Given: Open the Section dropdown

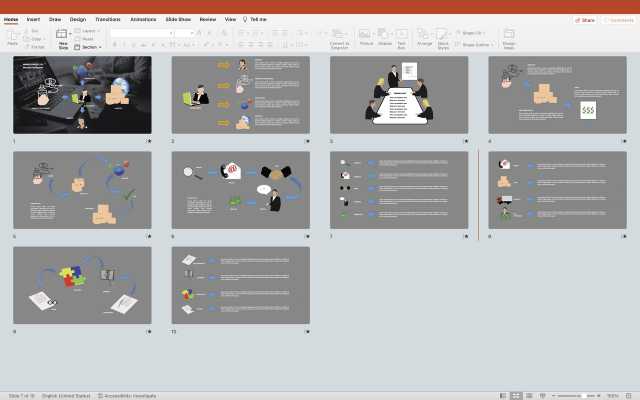Looking at the screenshot, I should [x=90, y=47].
